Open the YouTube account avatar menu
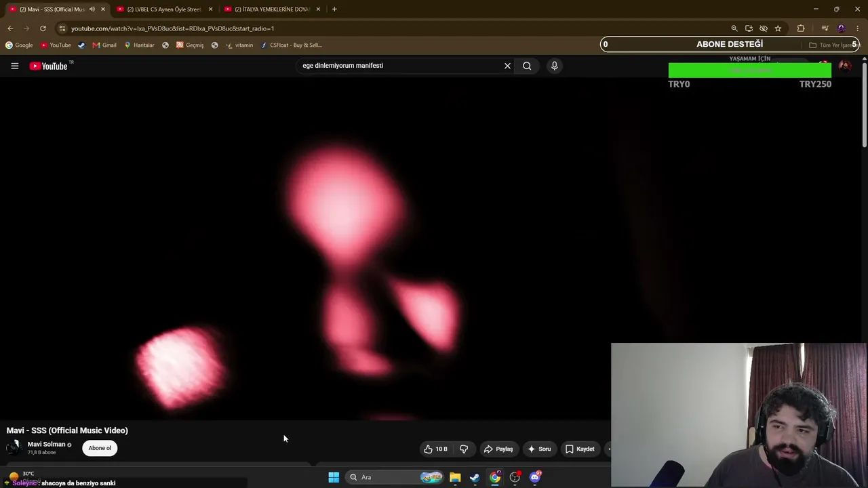The width and height of the screenshot is (868, 488). [x=845, y=66]
